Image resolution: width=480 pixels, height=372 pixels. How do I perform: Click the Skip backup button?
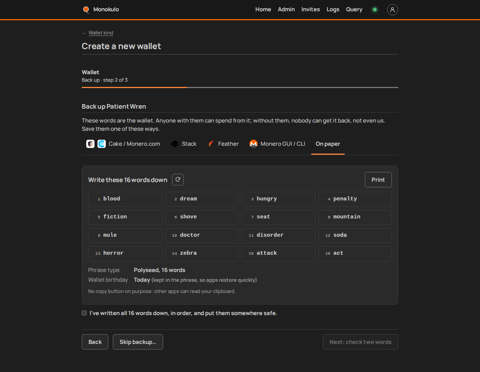tap(138, 342)
